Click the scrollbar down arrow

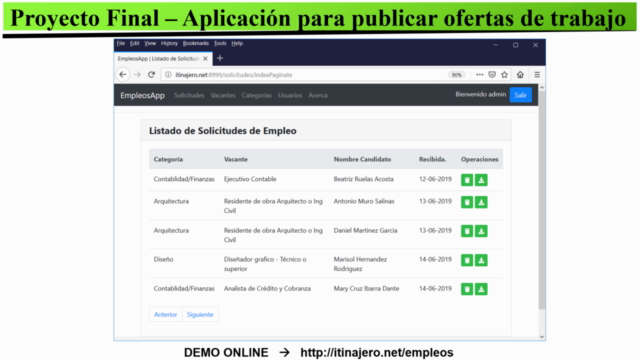(x=542, y=337)
